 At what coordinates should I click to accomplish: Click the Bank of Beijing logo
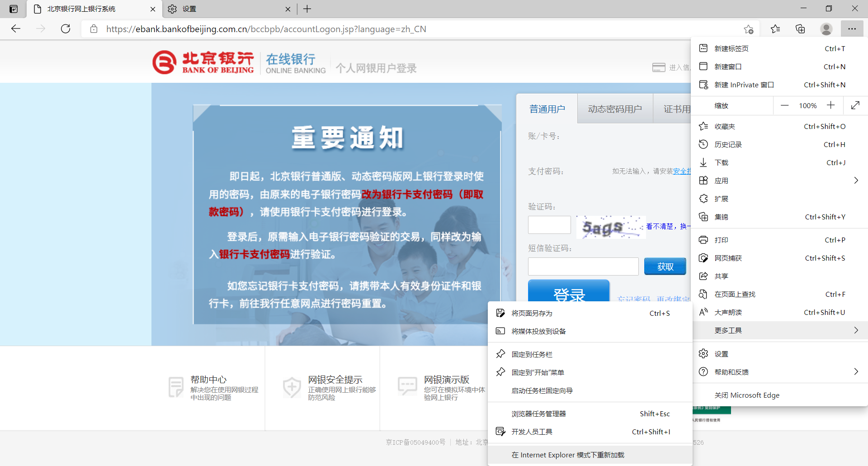coord(203,62)
